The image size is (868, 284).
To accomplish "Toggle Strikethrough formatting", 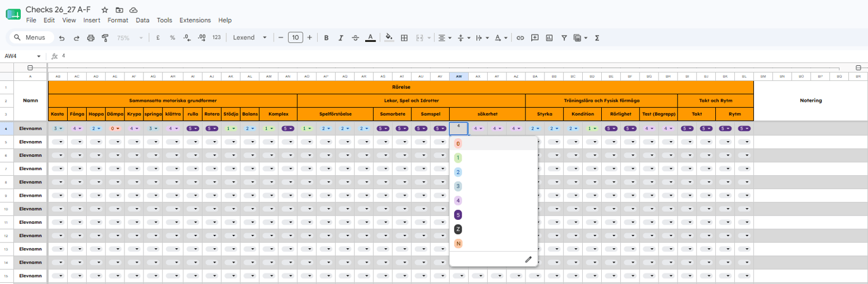I will tap(355, 38).
